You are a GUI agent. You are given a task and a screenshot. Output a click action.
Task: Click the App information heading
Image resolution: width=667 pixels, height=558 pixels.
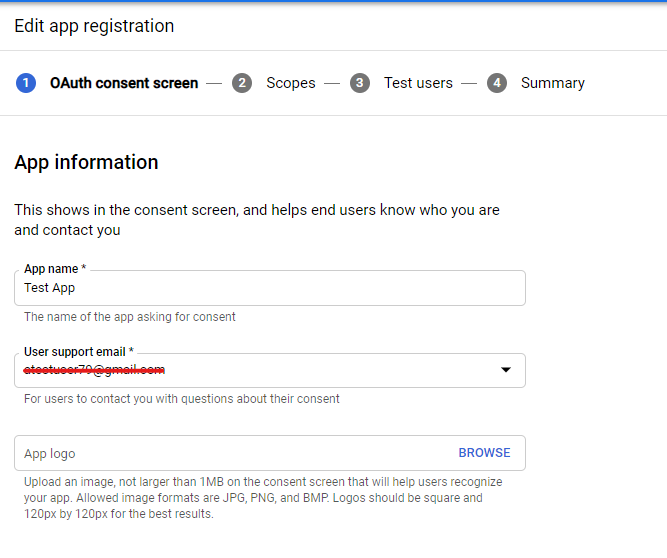[x=86, y=162]
